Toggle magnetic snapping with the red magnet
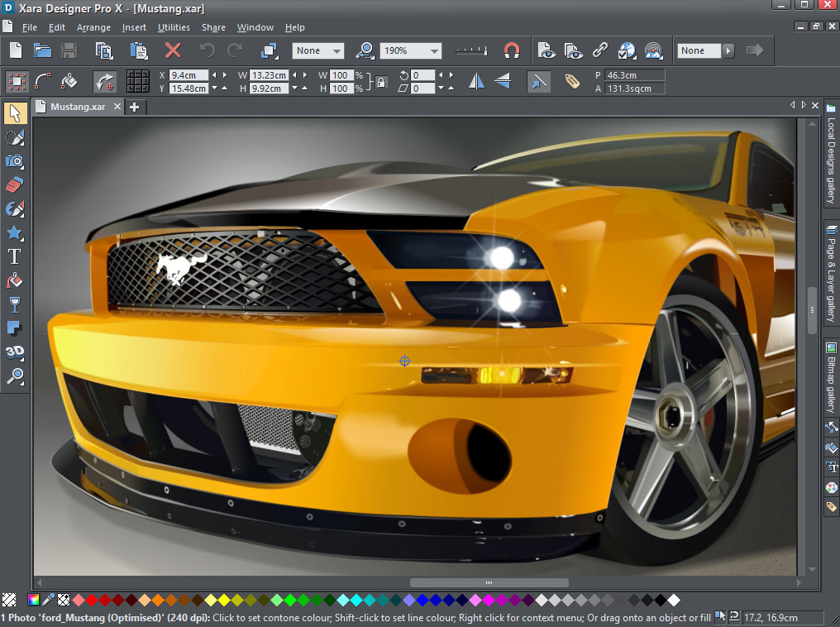840x627 pixels. [512, 50]
